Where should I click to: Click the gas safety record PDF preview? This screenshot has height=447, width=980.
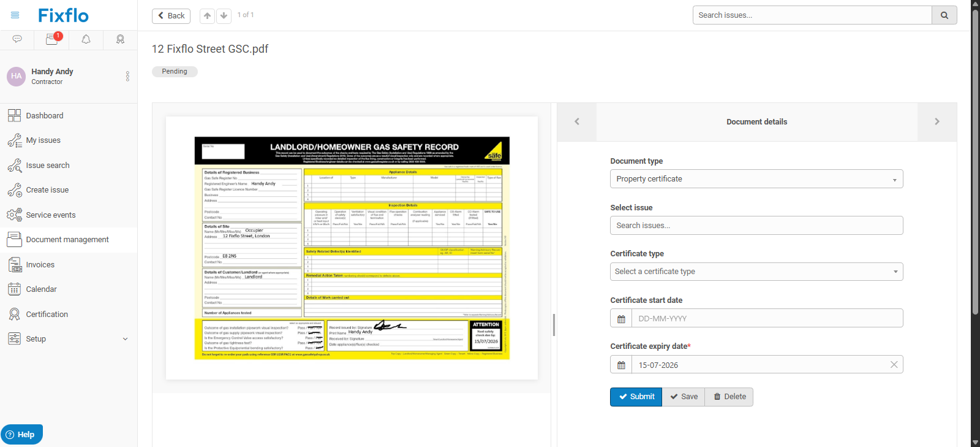coord(352,248)
